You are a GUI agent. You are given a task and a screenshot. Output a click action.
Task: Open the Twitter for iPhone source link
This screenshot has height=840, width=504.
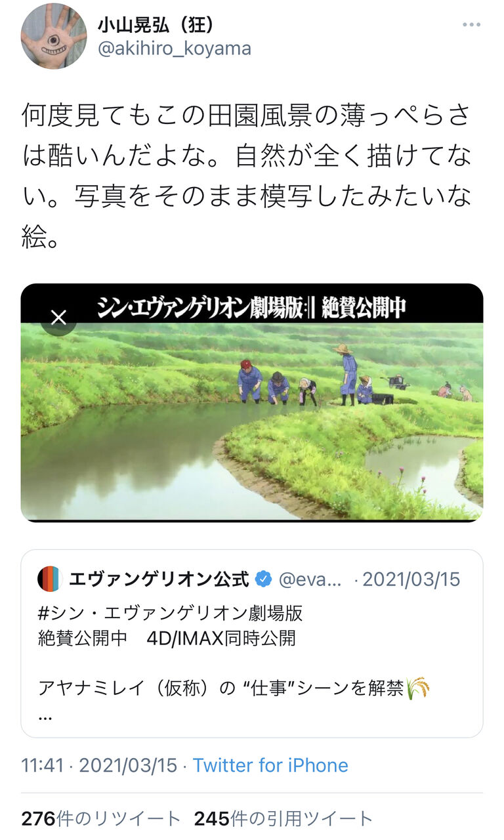coord(270,765)
